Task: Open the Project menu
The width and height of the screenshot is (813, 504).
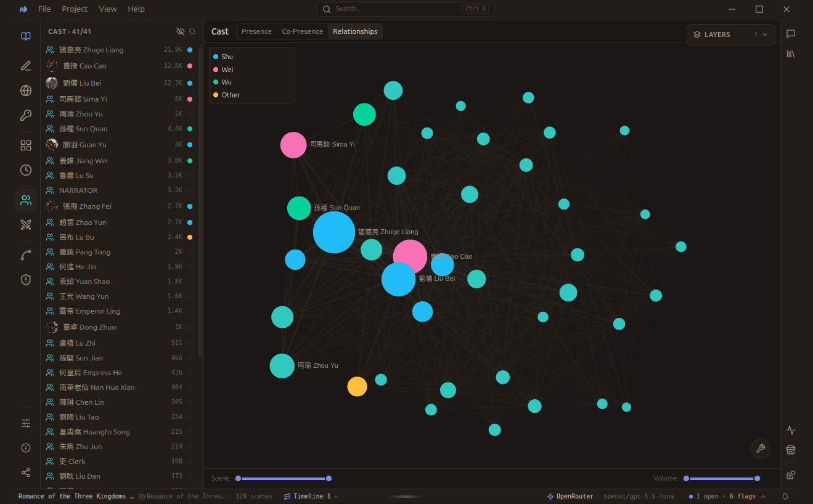Action: pyautogui.click(x=75, y=9)
